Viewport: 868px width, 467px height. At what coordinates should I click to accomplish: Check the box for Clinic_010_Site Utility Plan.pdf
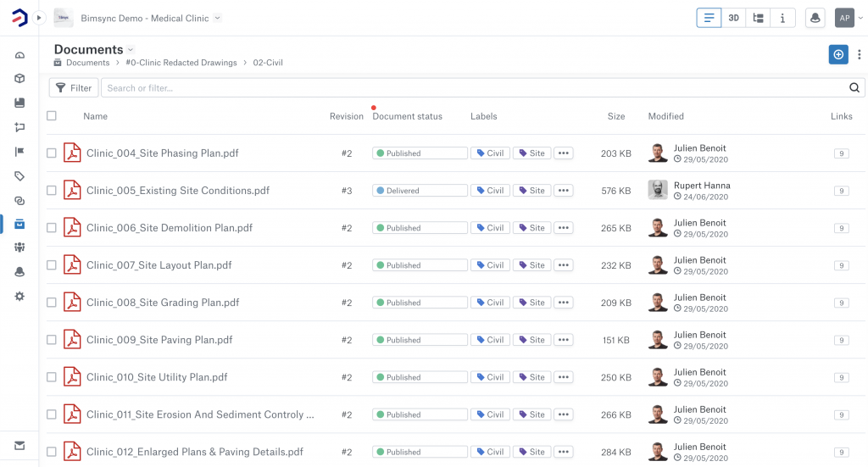pyautogui.click(x=52, y=377)
